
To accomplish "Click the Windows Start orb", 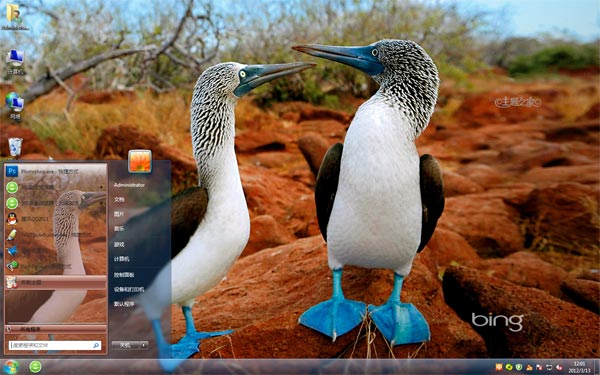I will 11,367.
